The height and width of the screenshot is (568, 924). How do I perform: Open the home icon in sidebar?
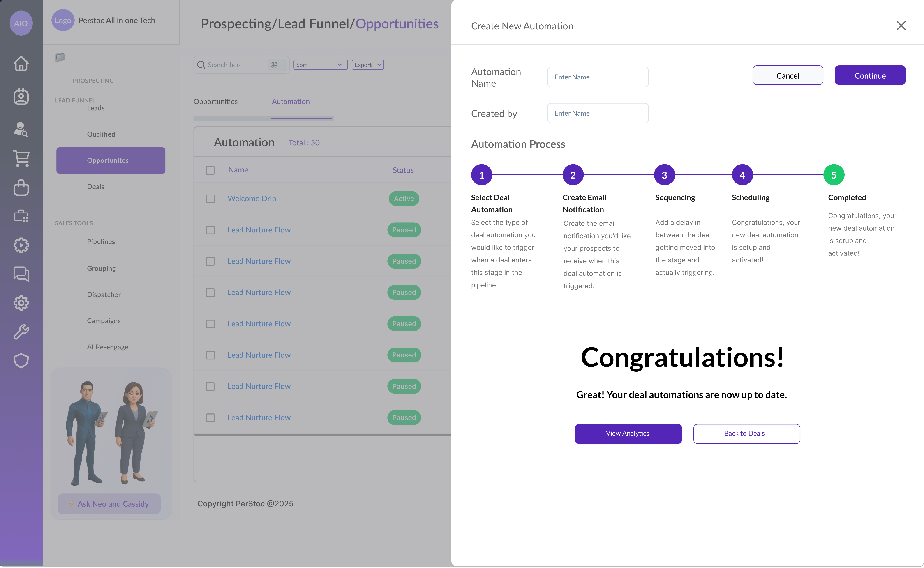(x=21, y=63)
